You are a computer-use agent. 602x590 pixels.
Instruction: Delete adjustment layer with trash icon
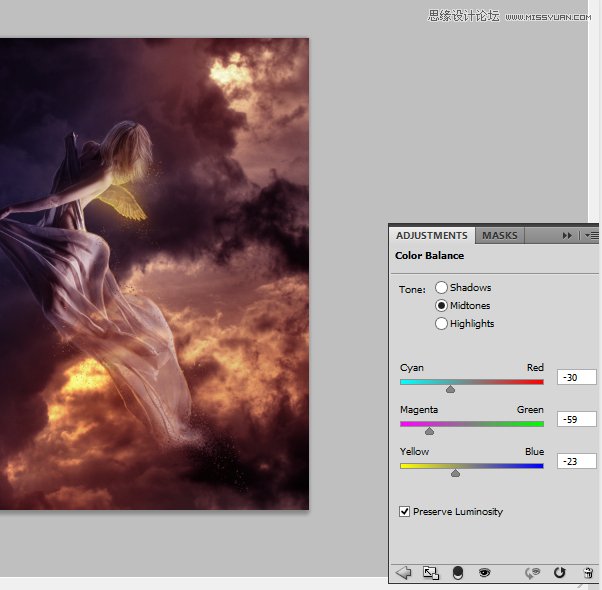pyautogui.click(x=587, y=573)
